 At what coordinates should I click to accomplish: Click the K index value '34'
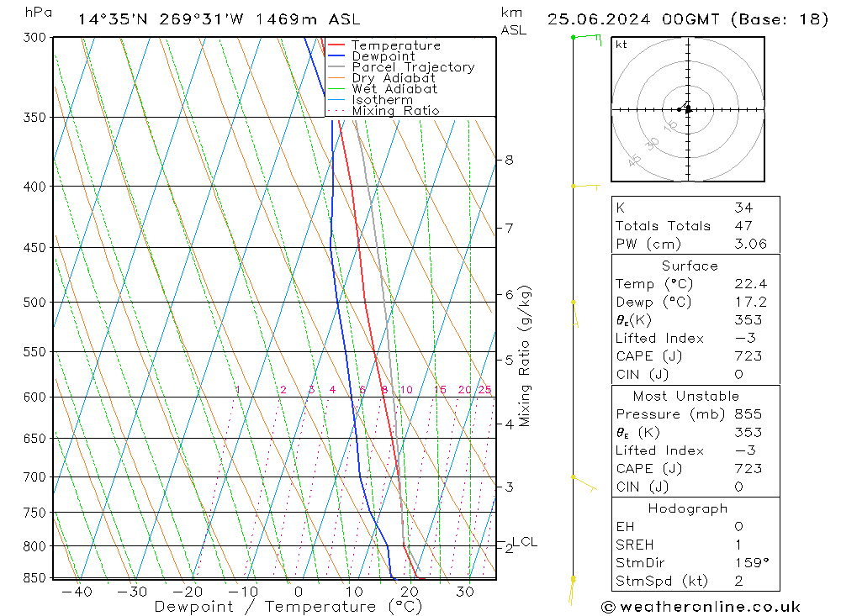point(744,208)
